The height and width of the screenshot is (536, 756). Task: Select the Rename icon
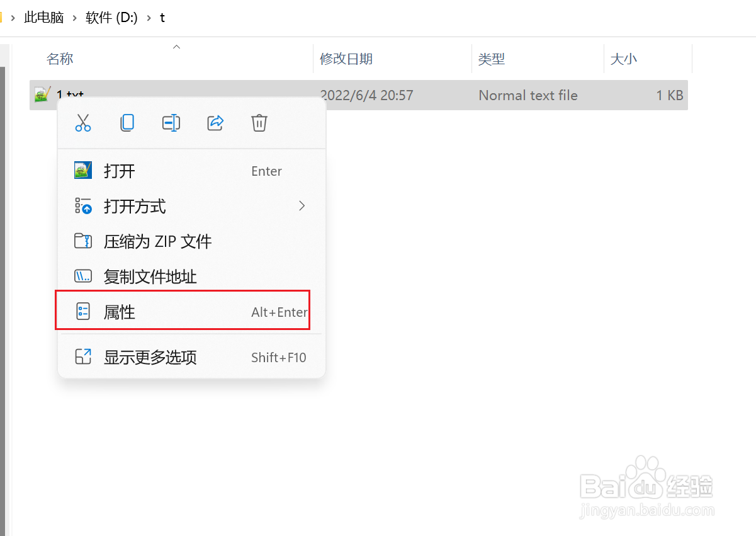point(171,123)
